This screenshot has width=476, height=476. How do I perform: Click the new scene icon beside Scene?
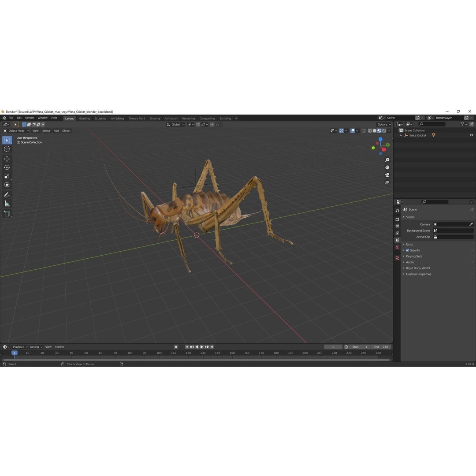pos(417,118)
